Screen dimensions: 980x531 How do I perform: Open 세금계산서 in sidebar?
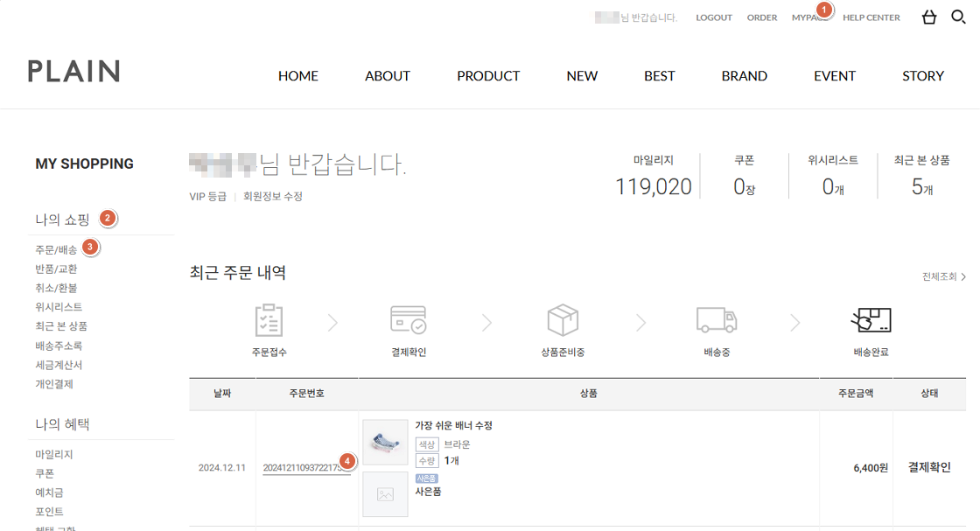(x=59, y=365)
